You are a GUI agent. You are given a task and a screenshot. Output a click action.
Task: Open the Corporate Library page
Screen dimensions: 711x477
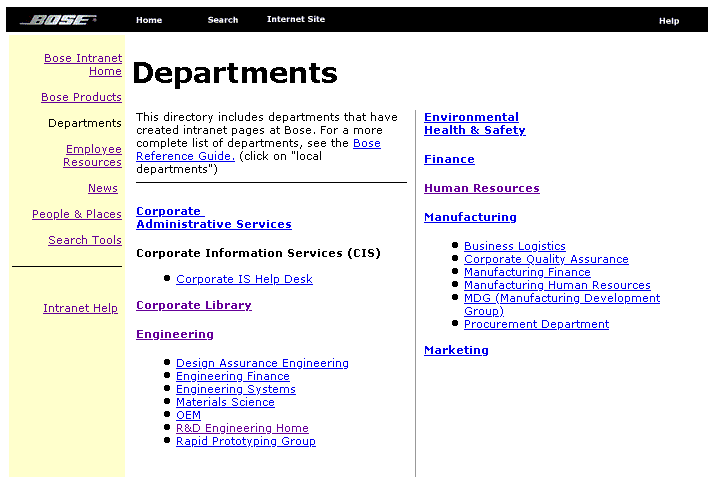coord(194,305)
